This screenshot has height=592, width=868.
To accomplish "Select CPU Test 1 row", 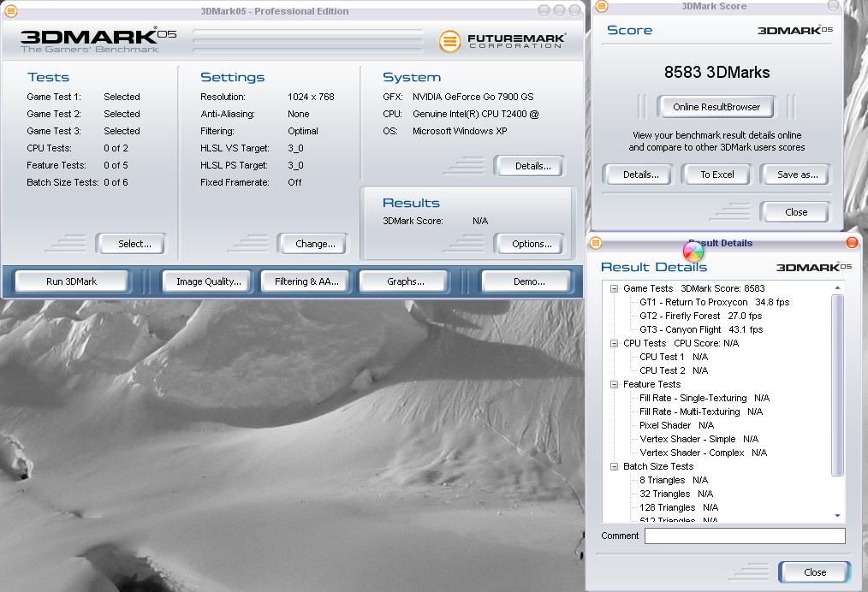I will tap(673, 358).
